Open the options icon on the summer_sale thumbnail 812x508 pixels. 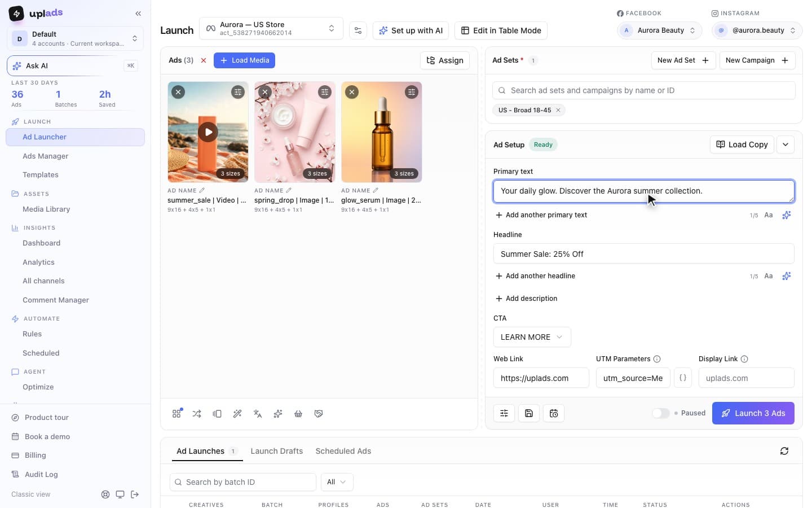click(x=238, y=91)
